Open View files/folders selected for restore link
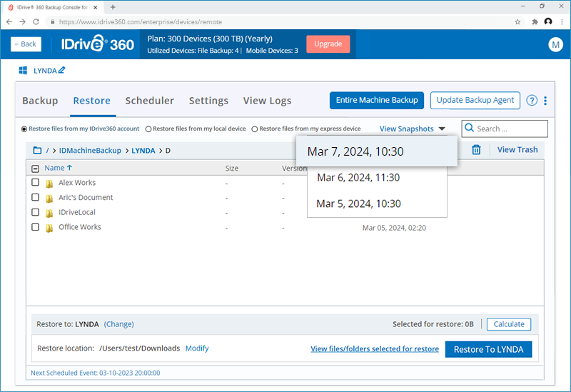 (375, 349)
